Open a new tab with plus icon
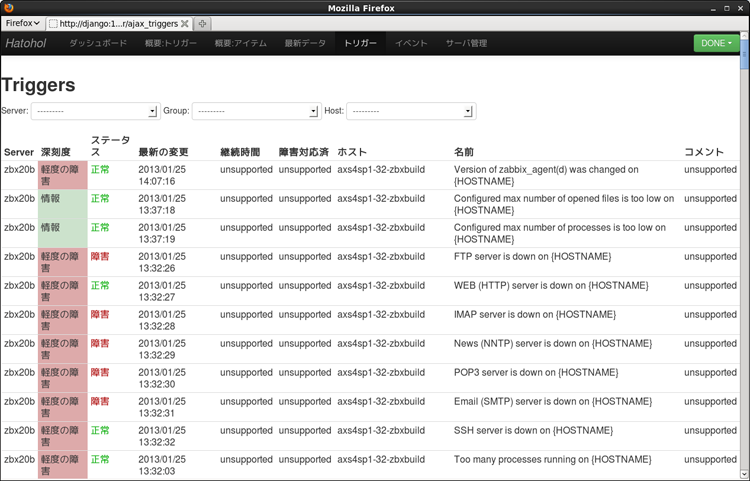750x481 pixels. (201, 23)
